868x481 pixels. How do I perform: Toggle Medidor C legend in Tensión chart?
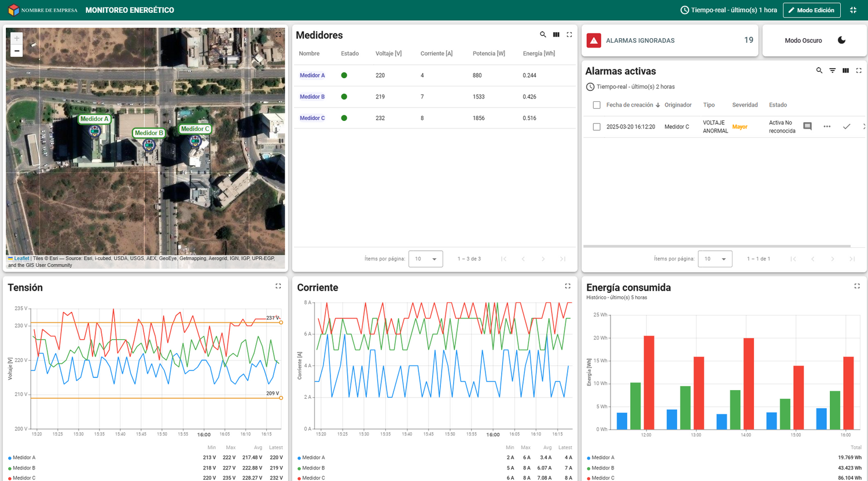pyautogui.click(x=24, y=478)
